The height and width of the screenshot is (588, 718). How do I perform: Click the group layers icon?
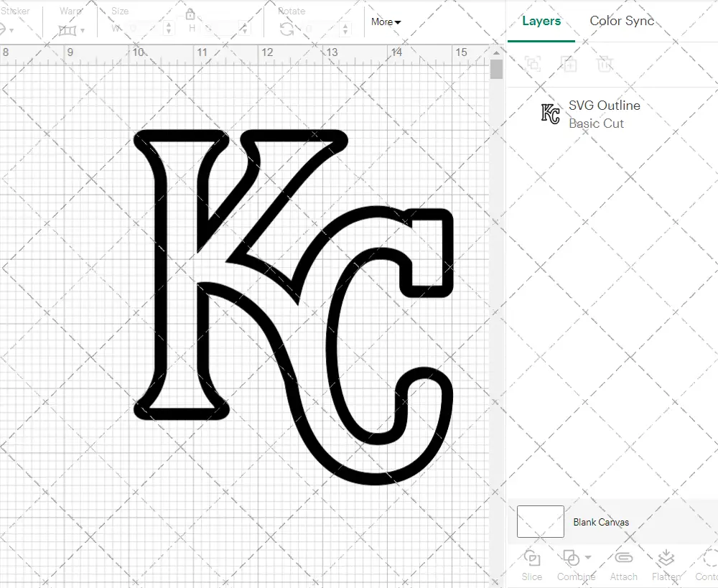532,64
